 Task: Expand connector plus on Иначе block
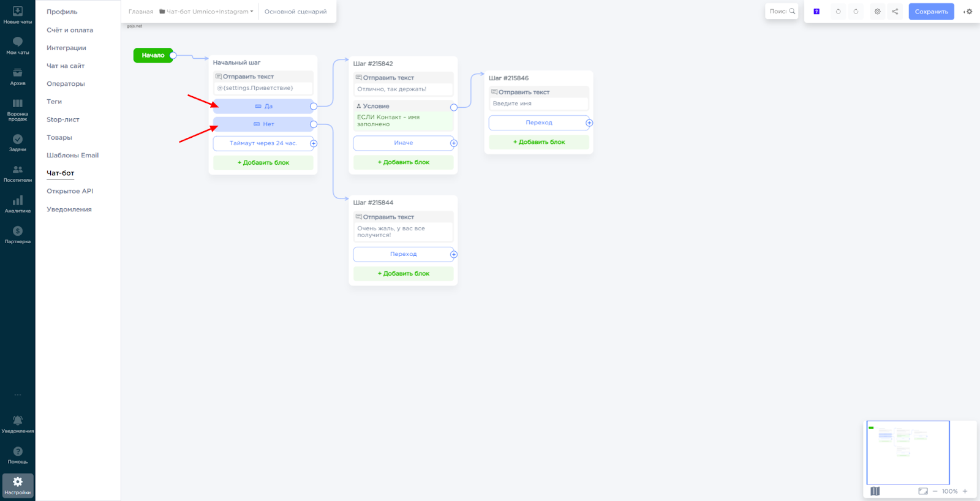coord(454,143)
